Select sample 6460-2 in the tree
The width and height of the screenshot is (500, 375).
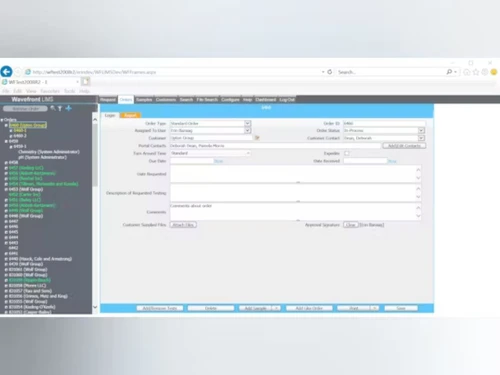20,136
